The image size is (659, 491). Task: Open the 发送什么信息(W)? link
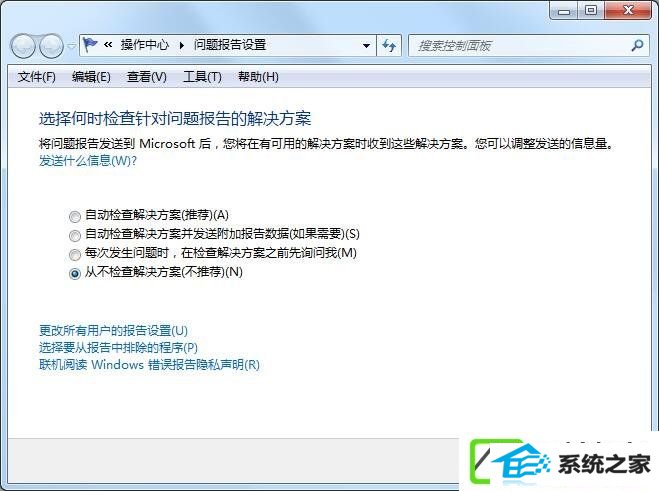pyautogui.click(x=88, y=161)
